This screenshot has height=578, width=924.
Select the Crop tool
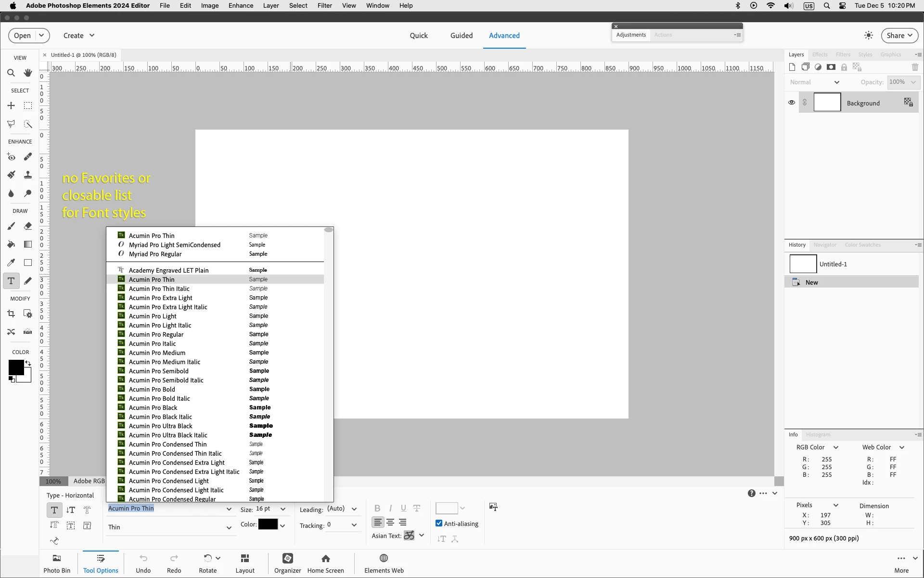[11, 314]
